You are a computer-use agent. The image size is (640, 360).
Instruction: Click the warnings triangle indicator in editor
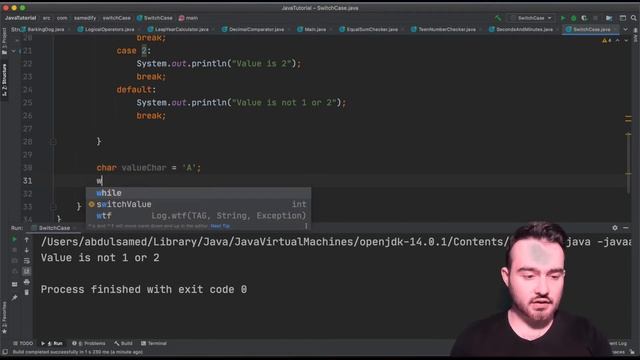[x=606, y=40]
